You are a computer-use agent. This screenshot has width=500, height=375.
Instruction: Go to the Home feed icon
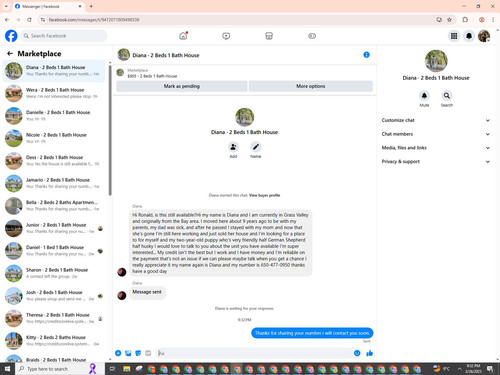(x=183, y=36)
